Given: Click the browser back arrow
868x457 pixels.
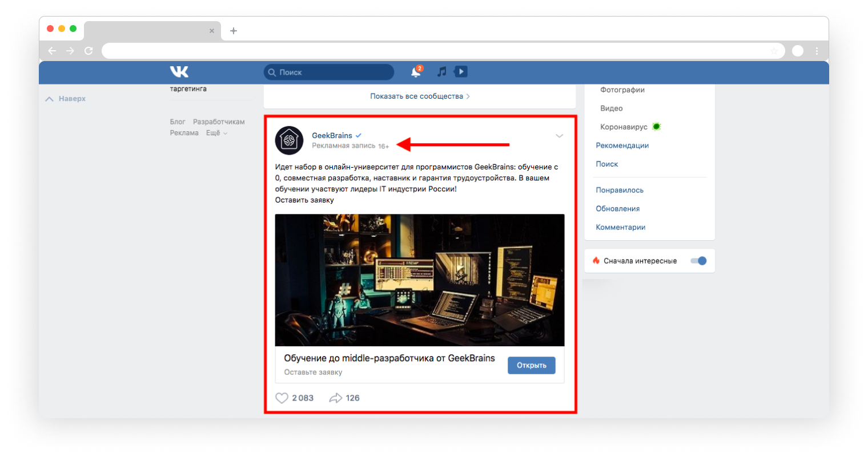Looking at the screenshot, I should [52, 51].
